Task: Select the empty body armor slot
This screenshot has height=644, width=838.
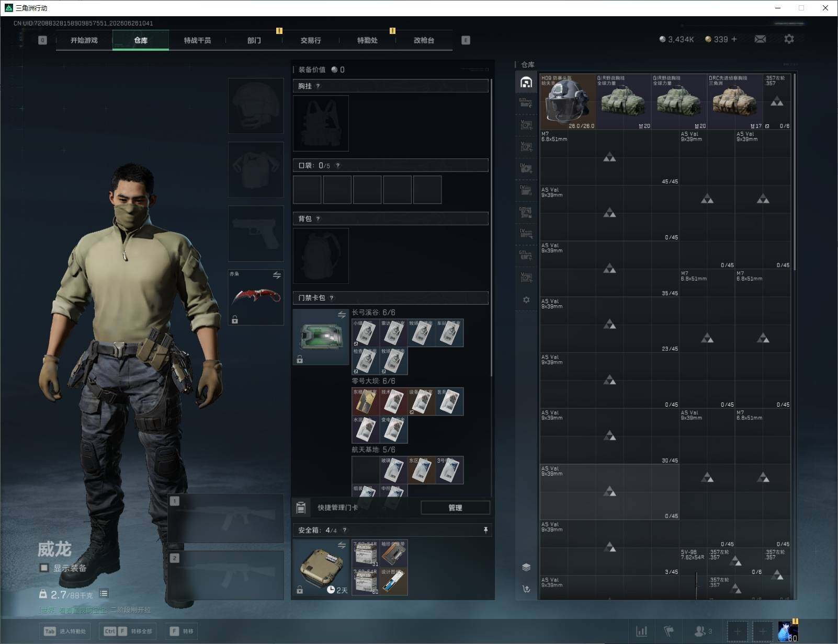Action: [x=256, y=169]
